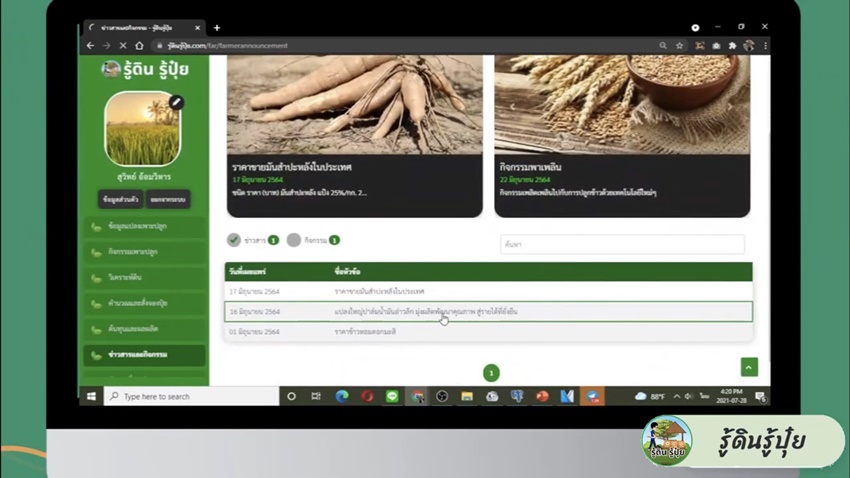Close the current browser tab
Viewport: 850px width, 478px height.
tap(197, 28)
